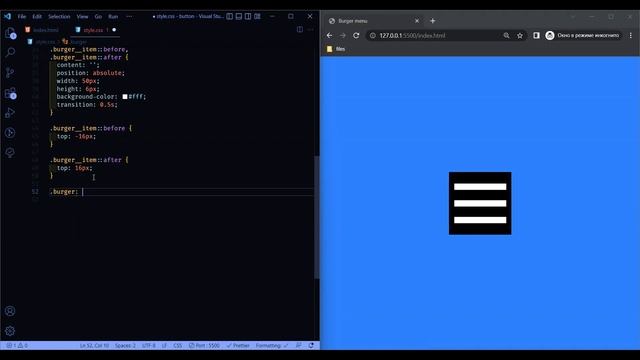Viewport: 640px width, 360px height.
Task: Click CSS language mode status
Action: pyautogui.click(x=178, y=345)
